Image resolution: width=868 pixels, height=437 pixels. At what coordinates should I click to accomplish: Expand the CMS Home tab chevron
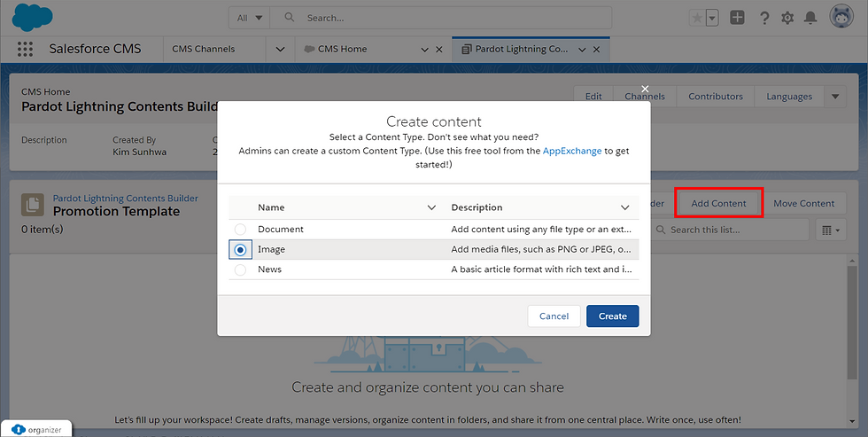pos(424,50)
